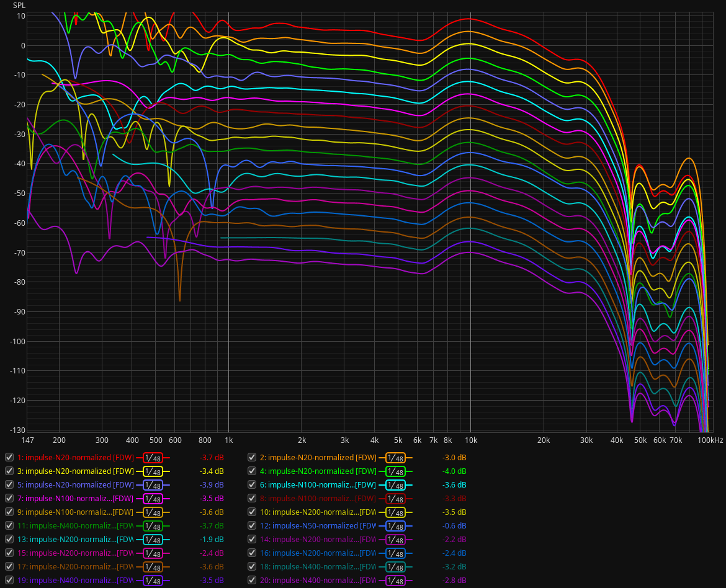Screen dimensions: 726x588
Task: Open dark red 1/48 smoothing icon for trace 8
Action: (395, 499)
